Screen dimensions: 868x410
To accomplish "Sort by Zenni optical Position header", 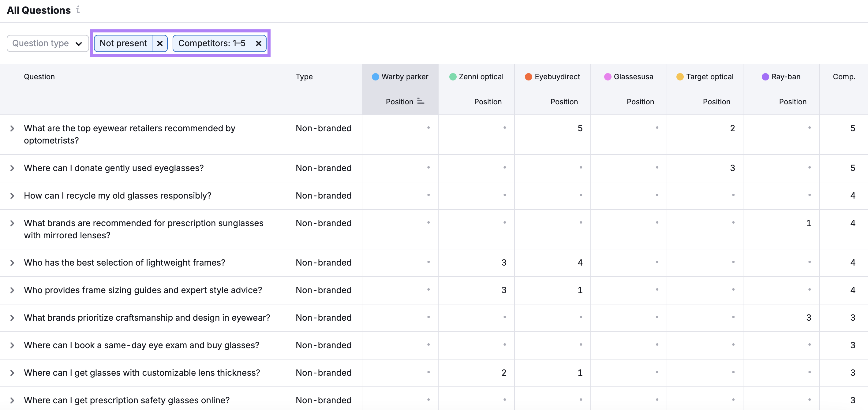I will [488, 102].
